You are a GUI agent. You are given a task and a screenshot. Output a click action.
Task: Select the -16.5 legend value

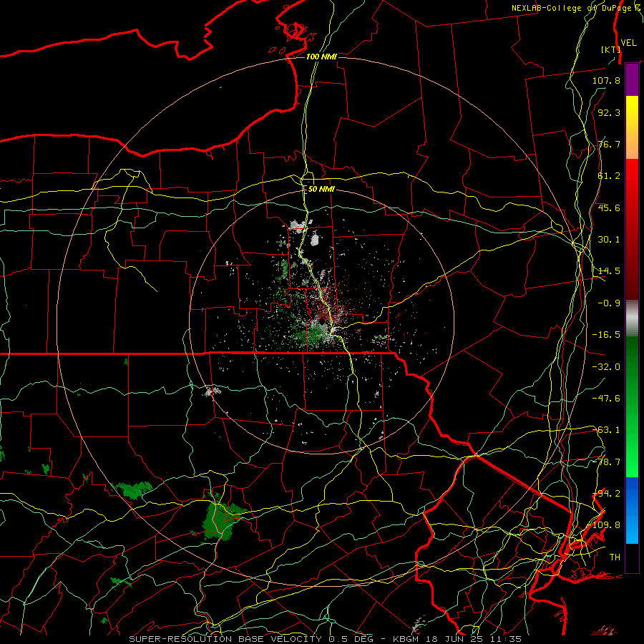click(x=606, y=335)
